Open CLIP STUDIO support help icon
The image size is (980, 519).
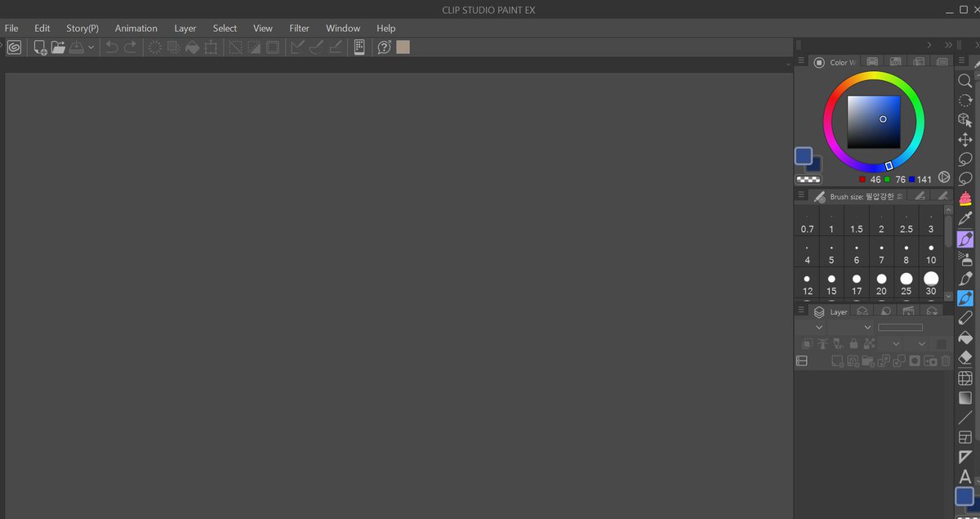[x=384, y=47]
